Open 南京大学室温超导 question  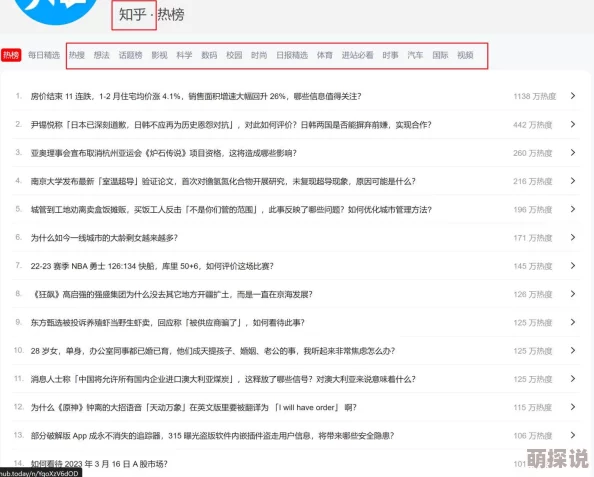(x=223, y=181)
